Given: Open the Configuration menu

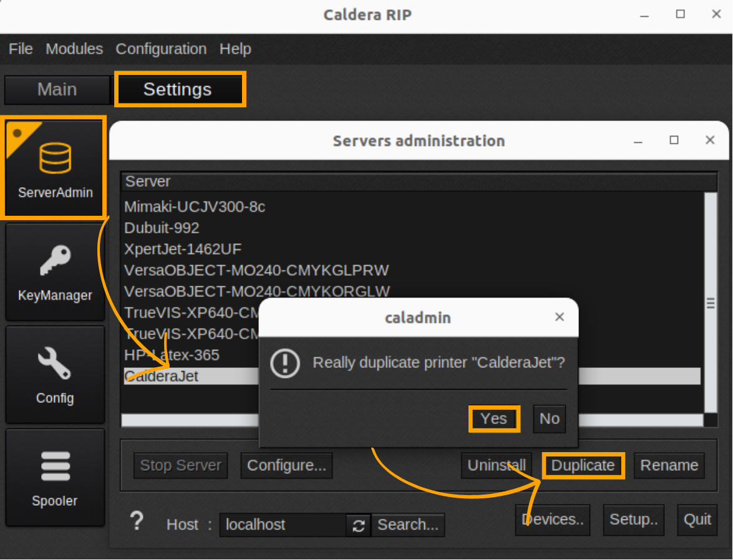Looking at the screenshot, I should point(161,49).
